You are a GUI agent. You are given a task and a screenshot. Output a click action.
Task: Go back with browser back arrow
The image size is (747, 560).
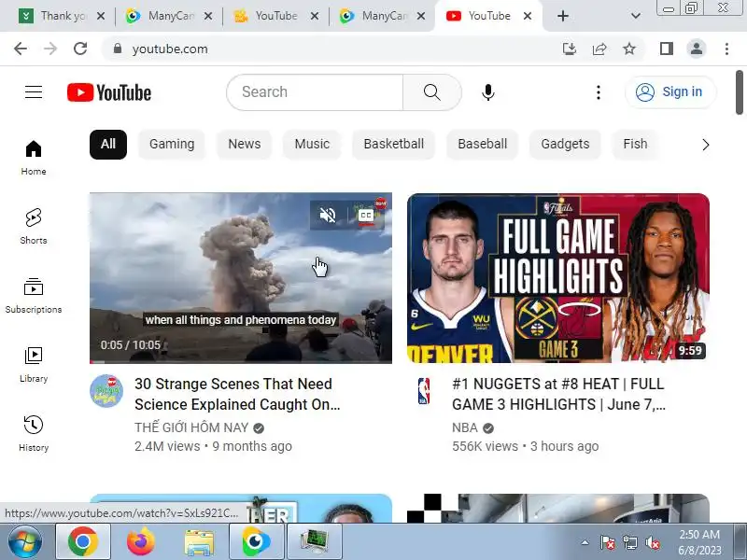21,49
